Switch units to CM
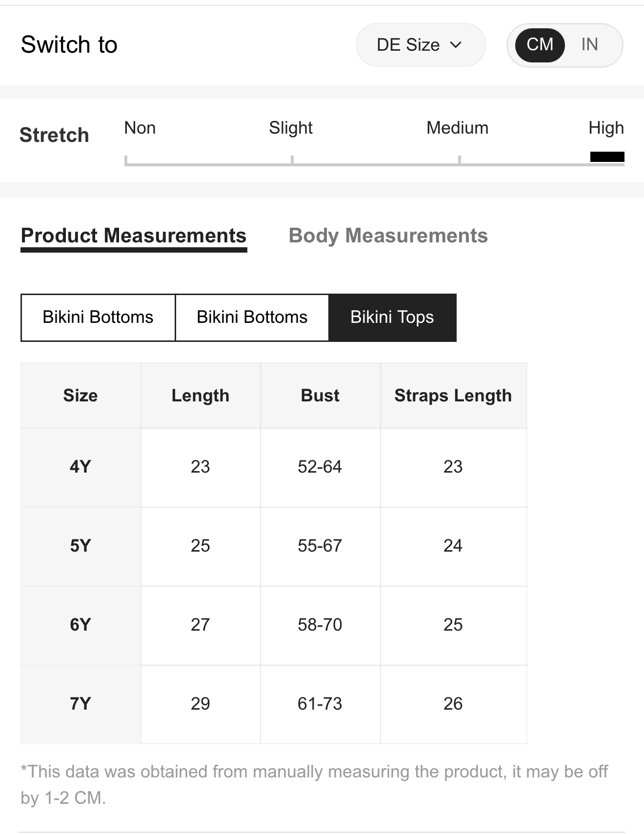 pyautogui.click(x=540, y=45)
